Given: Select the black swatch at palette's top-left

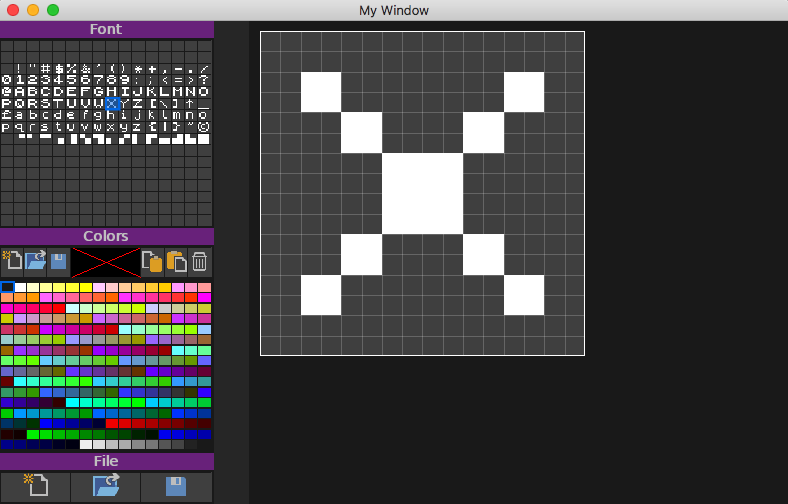Looking at the screenshot, I should pyautogui.click(x=7, y=287).
